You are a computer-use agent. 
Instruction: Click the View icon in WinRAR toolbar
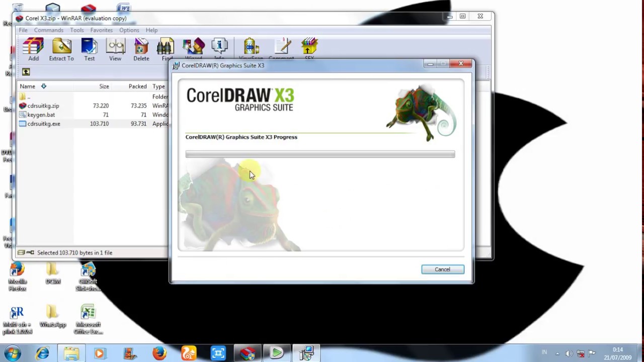[115, 49]
